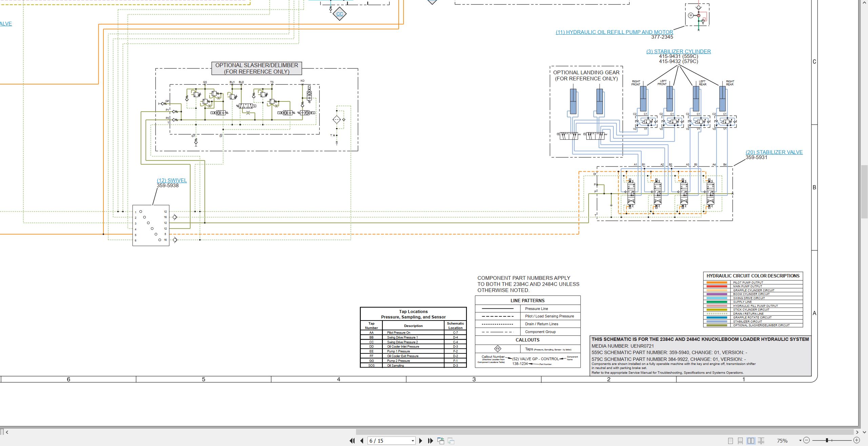
Task: Click Oil Sampling table row
Action: tap(413, 366)
